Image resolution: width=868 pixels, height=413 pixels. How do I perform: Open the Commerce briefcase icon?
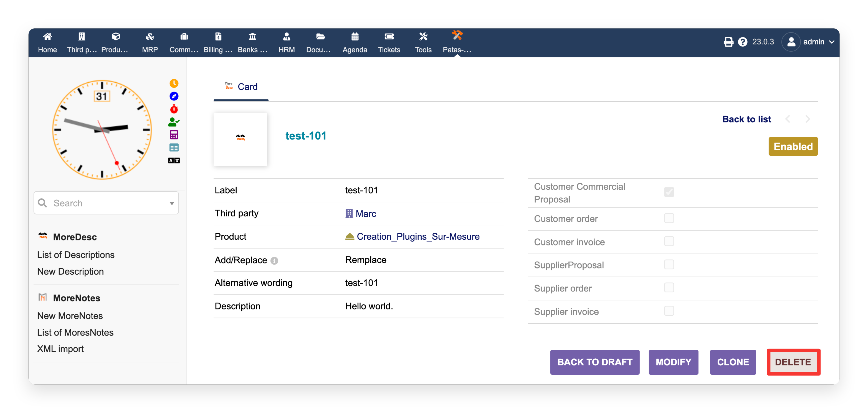pos(184,36)
